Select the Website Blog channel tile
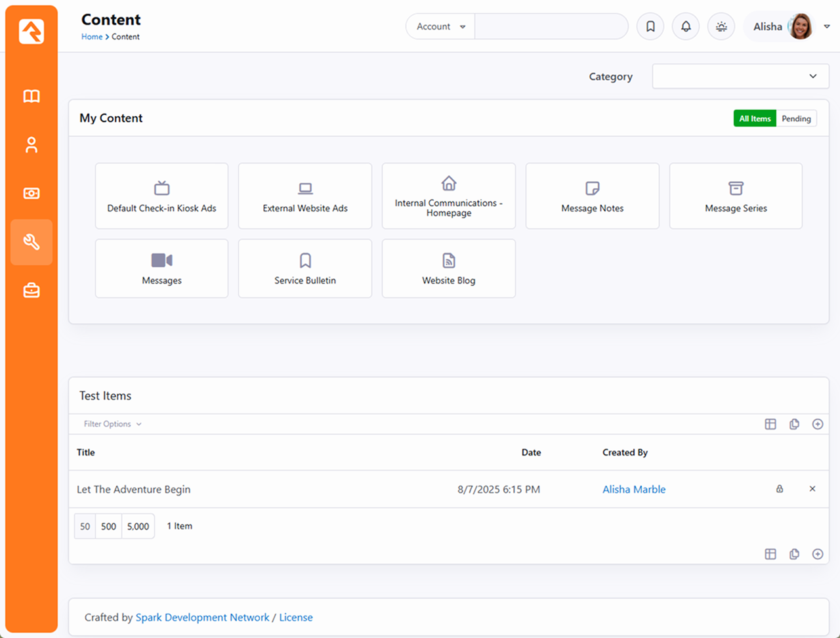Viewport: 840px width, 638px height. 449,268
